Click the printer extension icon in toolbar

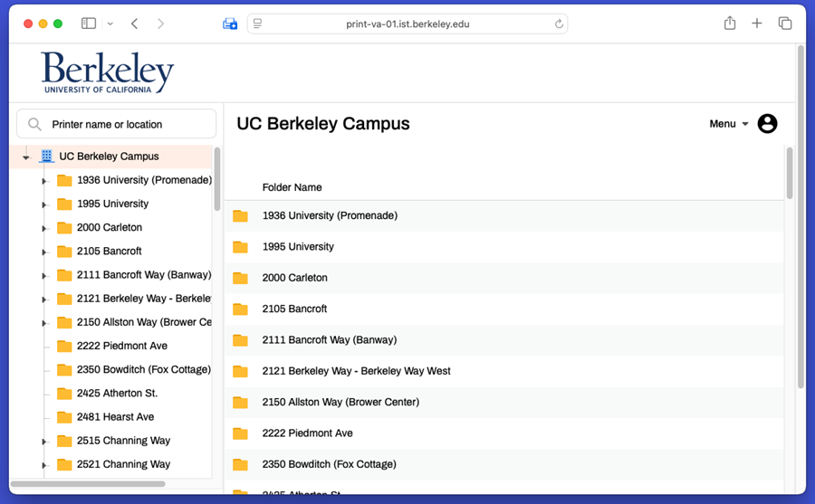[230, 24]
